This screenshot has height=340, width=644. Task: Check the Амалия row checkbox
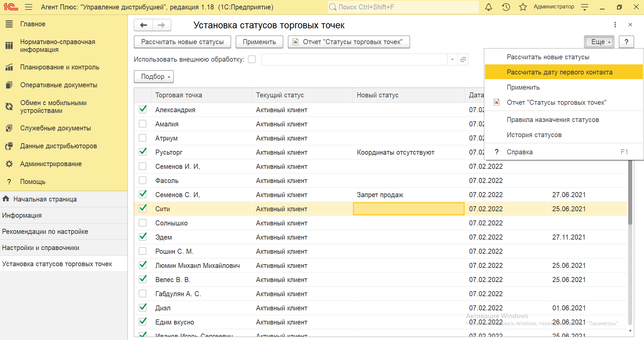tap(143, 124)
